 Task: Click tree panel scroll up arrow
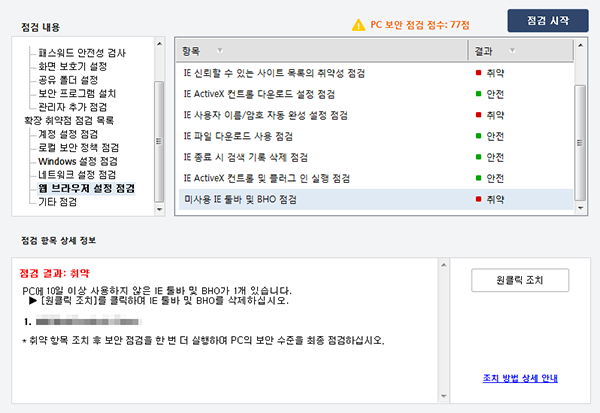click(x=160, y=44)
